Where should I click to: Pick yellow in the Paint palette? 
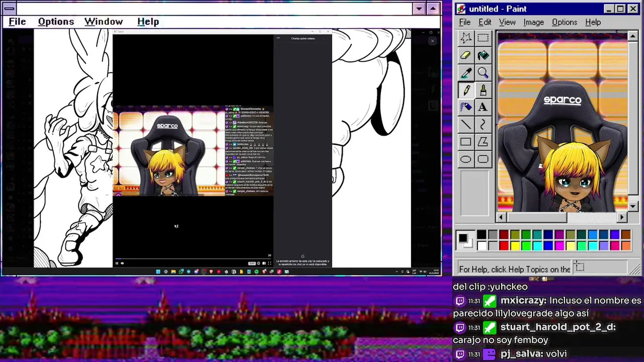(x=515, y=246)
